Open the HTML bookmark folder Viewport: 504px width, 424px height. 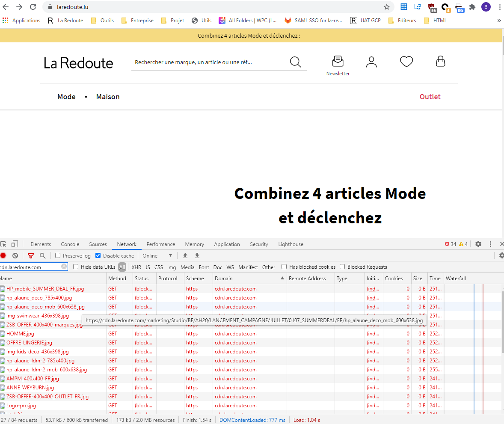(x=436, y=20)
